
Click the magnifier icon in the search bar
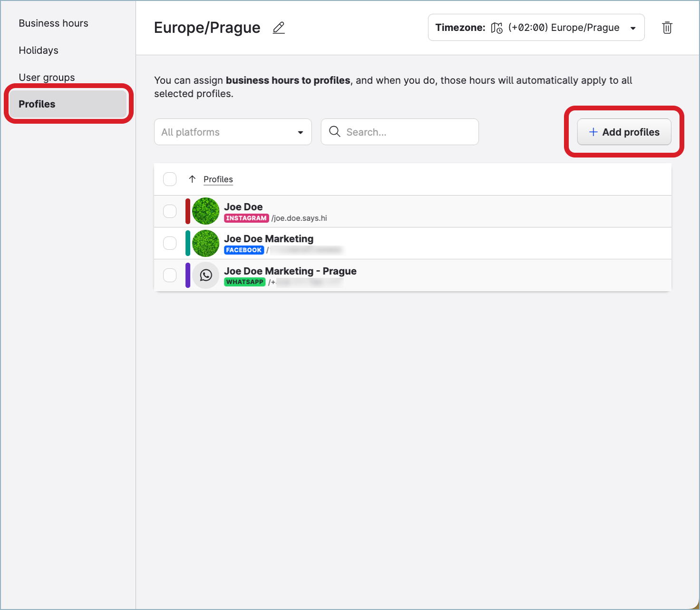coord(335,132)
